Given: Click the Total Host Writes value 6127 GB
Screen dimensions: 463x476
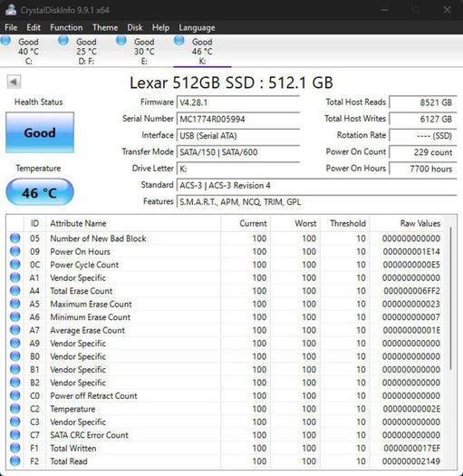Looking at the screenshot, I should coord(423,119).
